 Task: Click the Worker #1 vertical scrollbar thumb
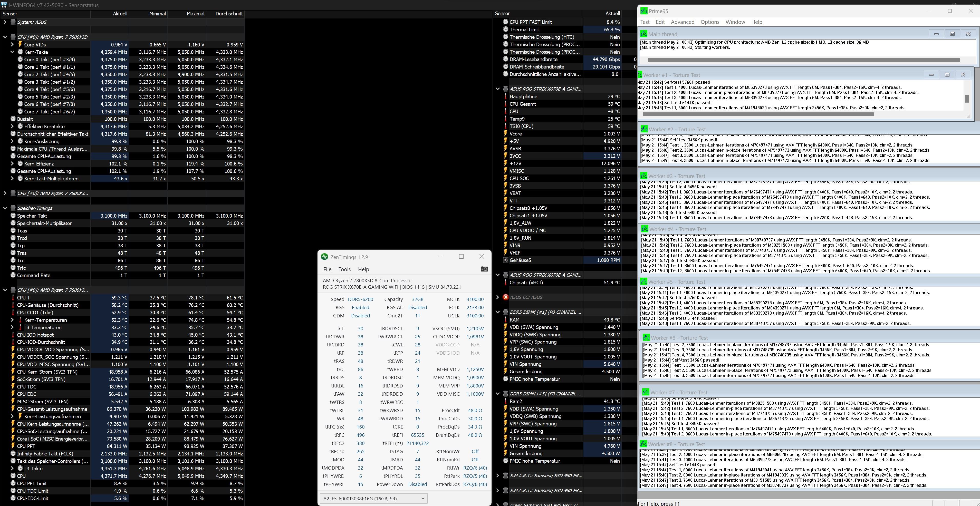point(967,99)
